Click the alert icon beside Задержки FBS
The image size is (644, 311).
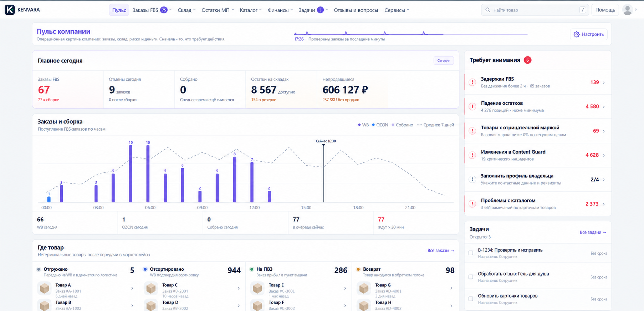472,82
